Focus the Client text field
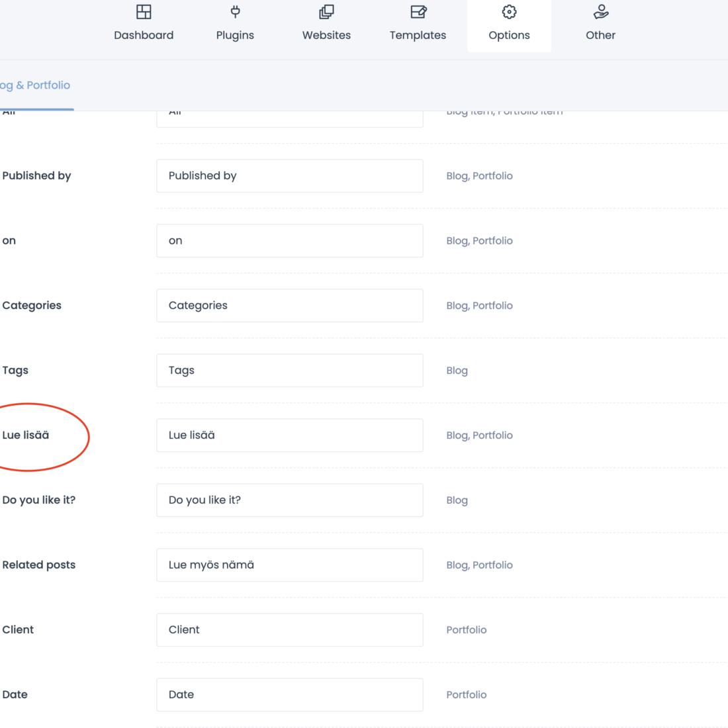The image size is (728, 728). pos(290,630)
